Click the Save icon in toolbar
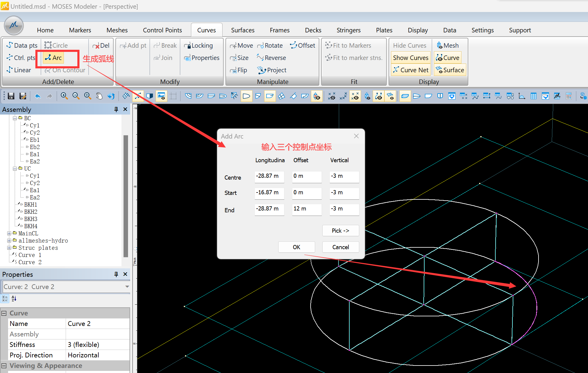Screen dimensions: 588x373 [x=11, y=96]
